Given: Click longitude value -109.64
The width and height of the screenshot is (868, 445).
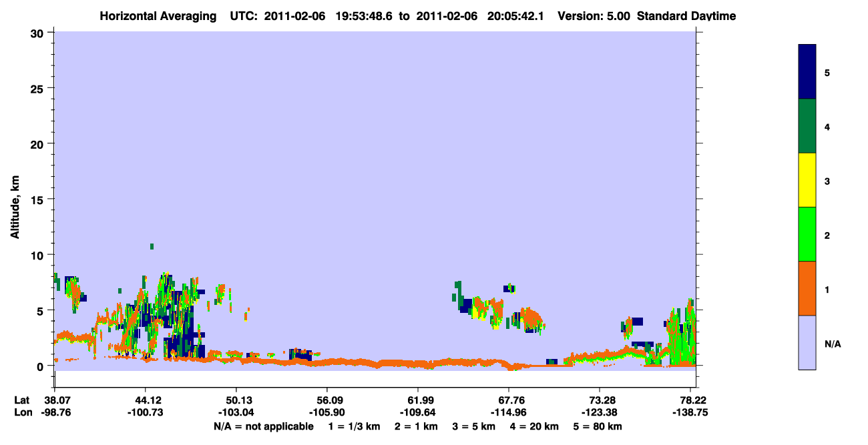Looking at the screenshot, I should [x=417, y=412].
